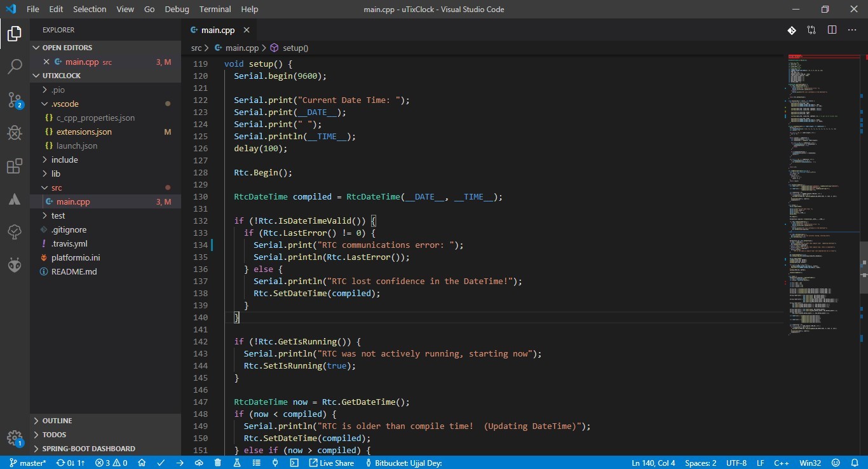Expand the SPRING-BOOT DASHBOARD section

(88, 449)
